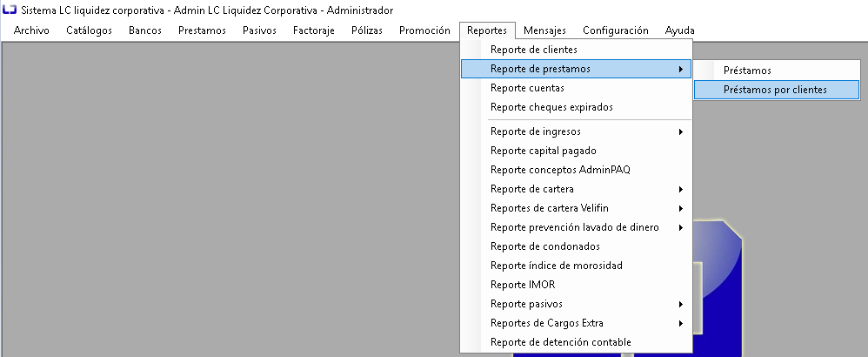The height and width of the screenshot is (357, 868).
Task: Open the Ayuda menu
Action: click(680, 30)
